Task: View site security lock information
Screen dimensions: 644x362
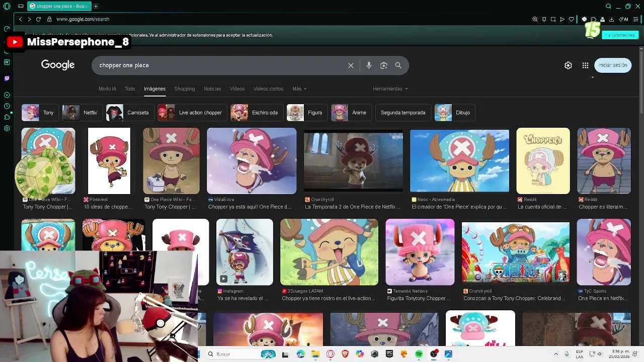Action: tap(49, 19)
